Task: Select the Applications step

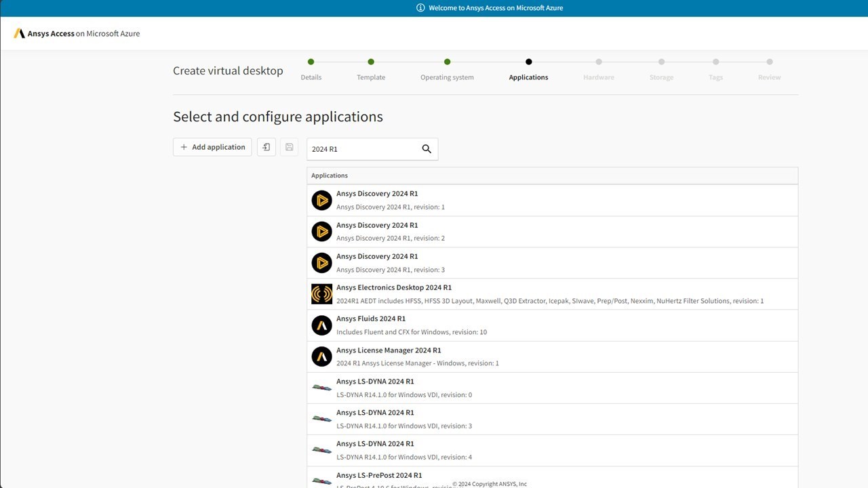Action: [528, 70]
